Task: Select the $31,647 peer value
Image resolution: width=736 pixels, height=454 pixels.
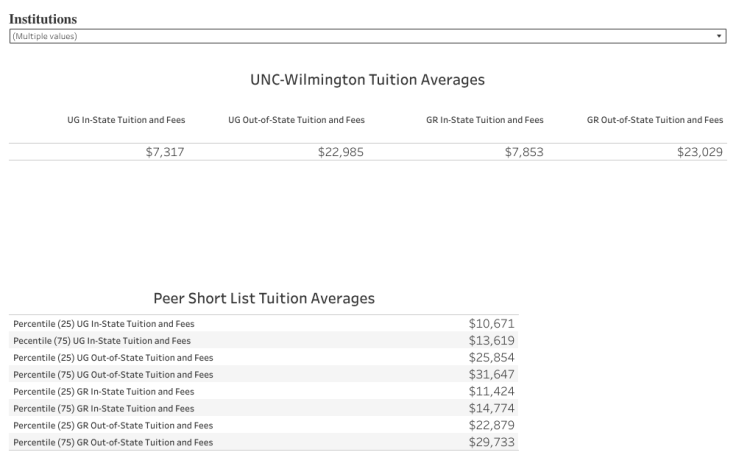Action: [491, 374]
